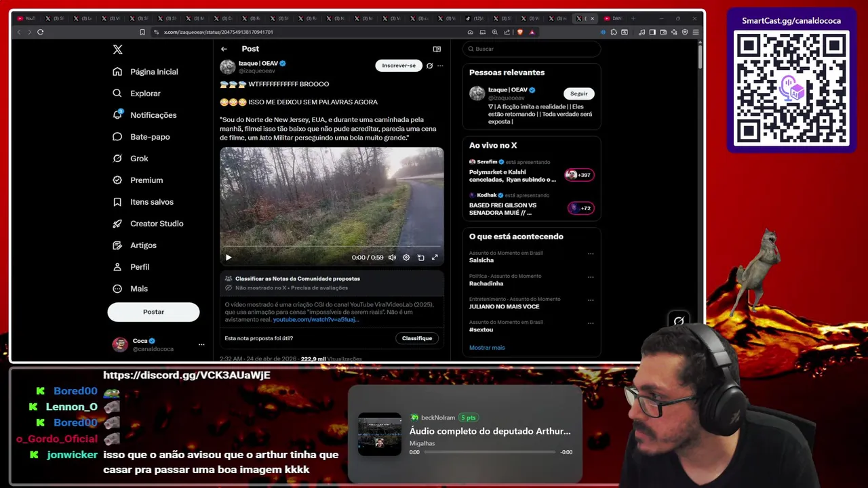
Task: Click Mostrar mais under trends
Action: click(x=487, y=348)
